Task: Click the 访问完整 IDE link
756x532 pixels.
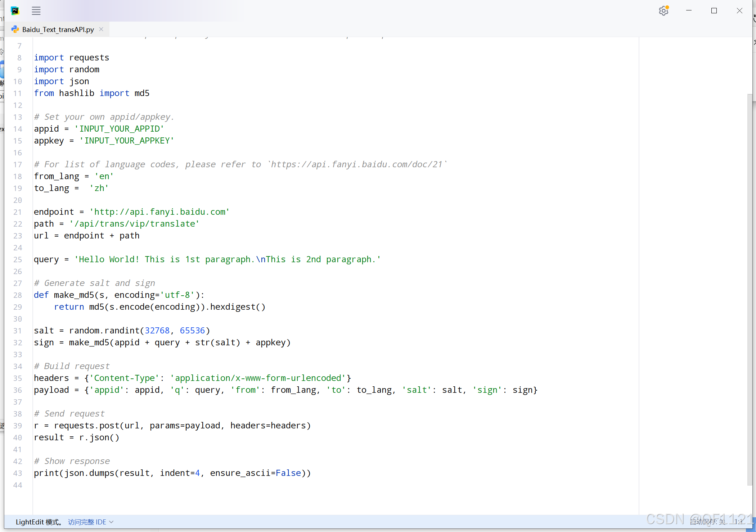Action: 87,522
